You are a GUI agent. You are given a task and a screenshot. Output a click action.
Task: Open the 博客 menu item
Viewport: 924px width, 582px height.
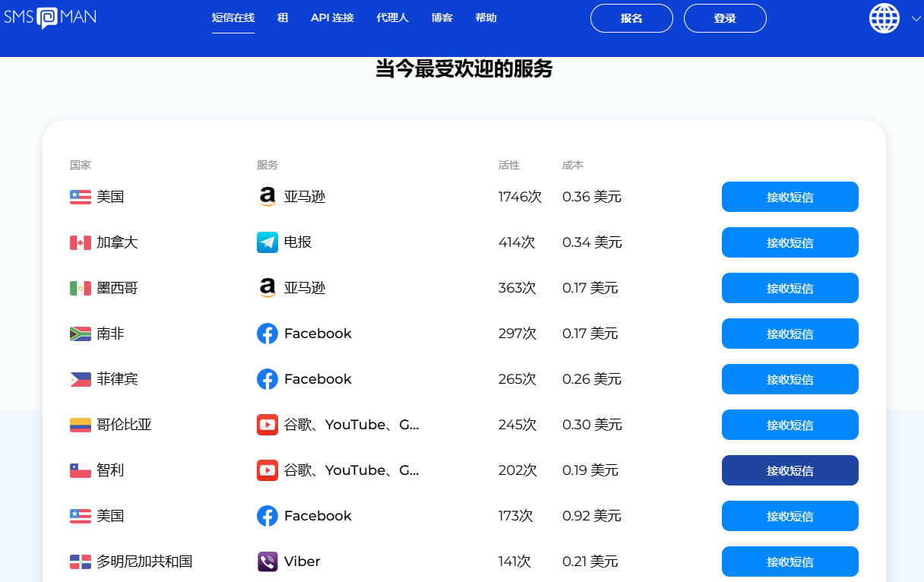click(442, 18)
